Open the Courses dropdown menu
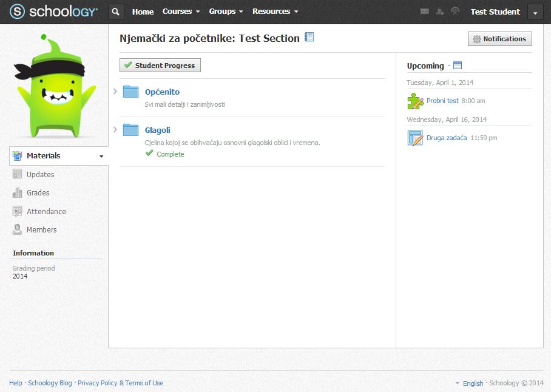Viewport: 551px width, 392px height. click(x=181, y=12)
